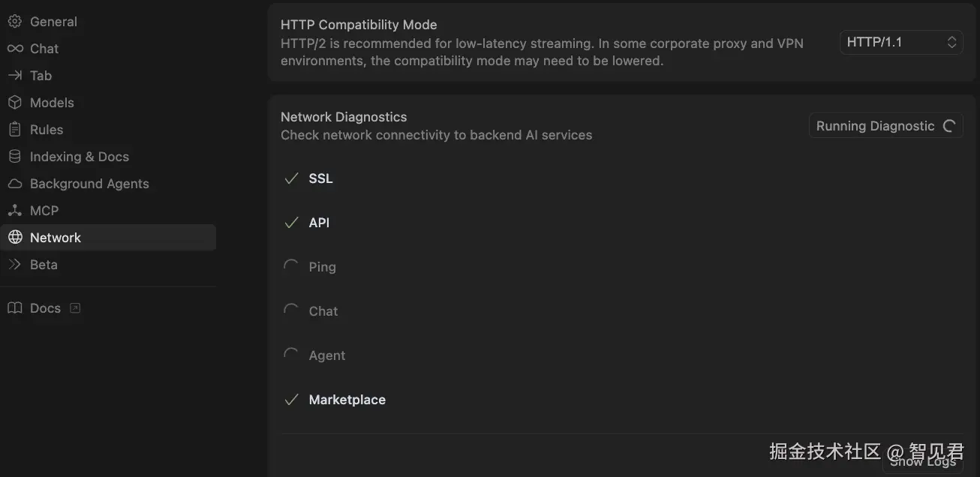
Task: Click the Tab arrow icon
Action: pyautogui.click(x=14, y=76)
